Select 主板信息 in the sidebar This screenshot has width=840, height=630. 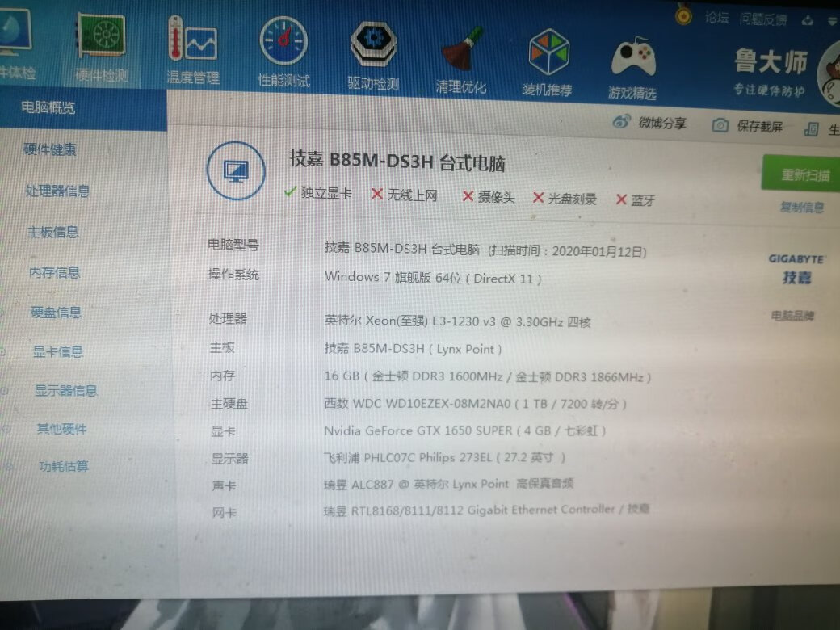pyautogui.click(x=53, y=232)
